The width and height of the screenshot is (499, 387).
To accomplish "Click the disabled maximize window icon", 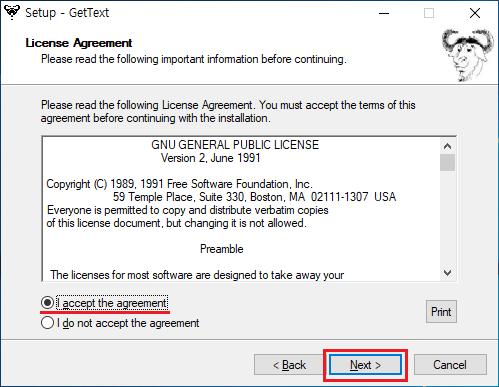I will coord(429,13).
